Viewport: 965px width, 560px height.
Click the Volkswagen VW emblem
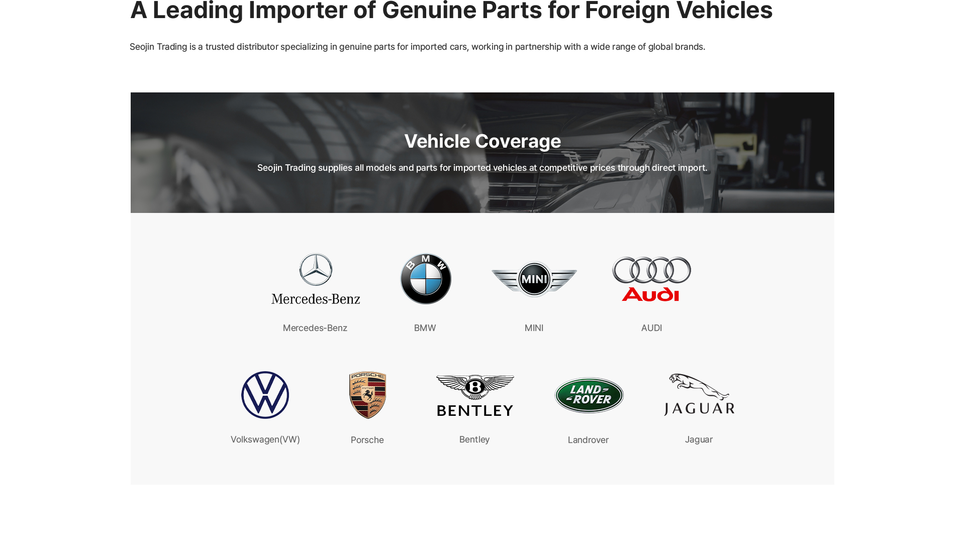(x=265, y=395)
